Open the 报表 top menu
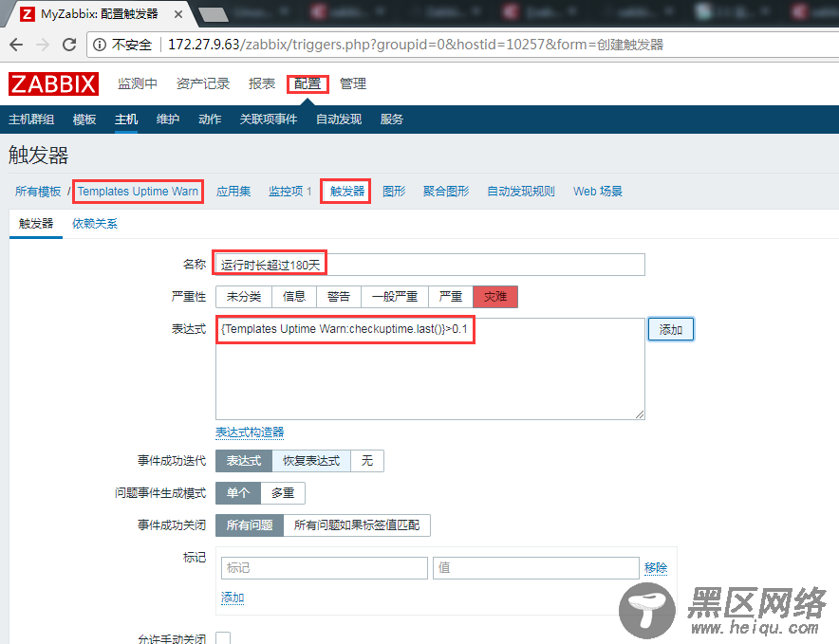 coord(262,84)
